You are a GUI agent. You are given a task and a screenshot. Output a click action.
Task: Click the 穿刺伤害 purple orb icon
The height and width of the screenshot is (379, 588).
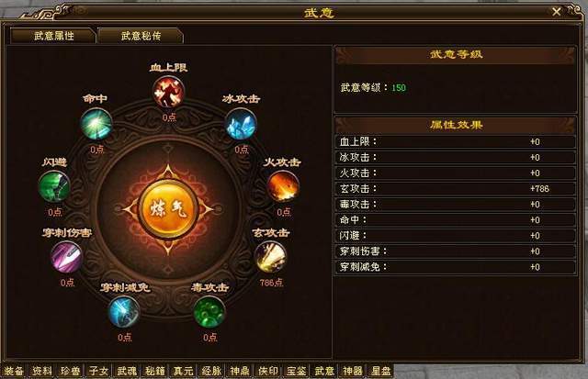click(x=66, y=257)
